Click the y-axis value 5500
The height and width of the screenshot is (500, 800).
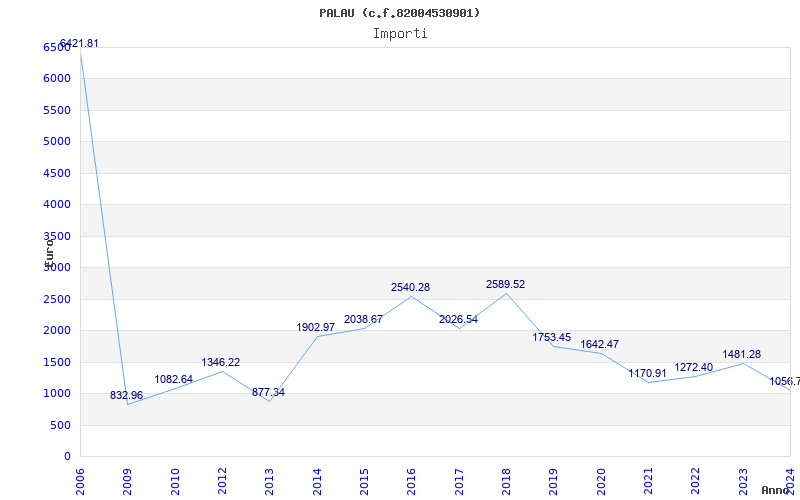(57, 110)
